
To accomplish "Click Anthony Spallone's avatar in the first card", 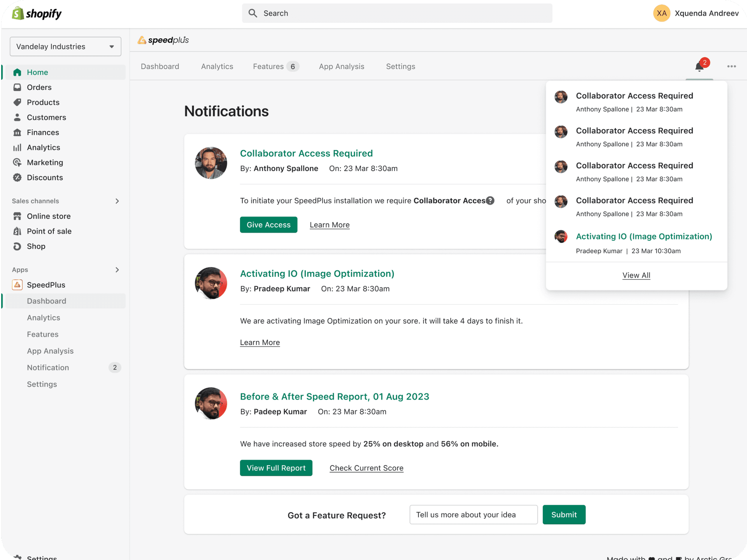I will [x=211, y=163].
